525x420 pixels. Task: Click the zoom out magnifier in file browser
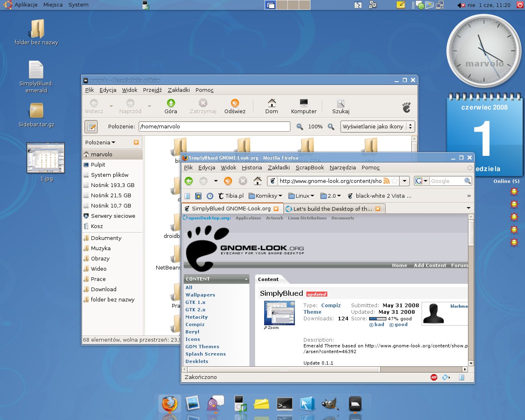(300, 127)
